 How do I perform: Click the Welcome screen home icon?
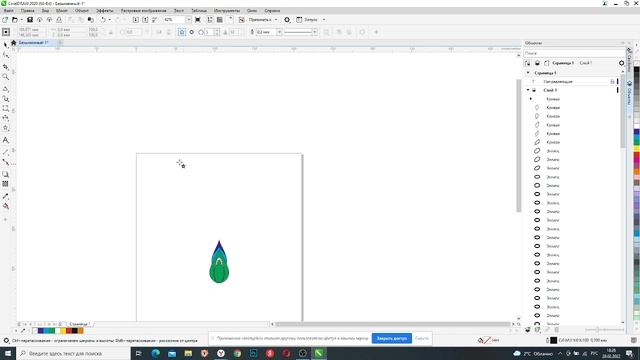click(x=13, y=42)
